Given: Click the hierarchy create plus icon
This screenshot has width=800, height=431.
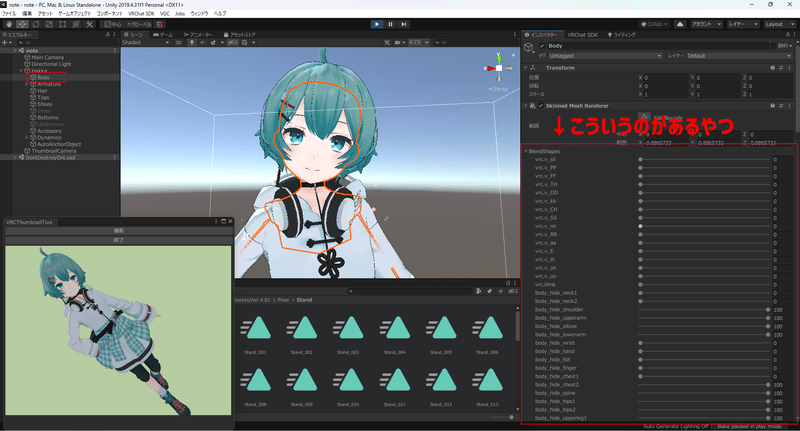Looking at the screenshot, I should click(x=5, y=42).
